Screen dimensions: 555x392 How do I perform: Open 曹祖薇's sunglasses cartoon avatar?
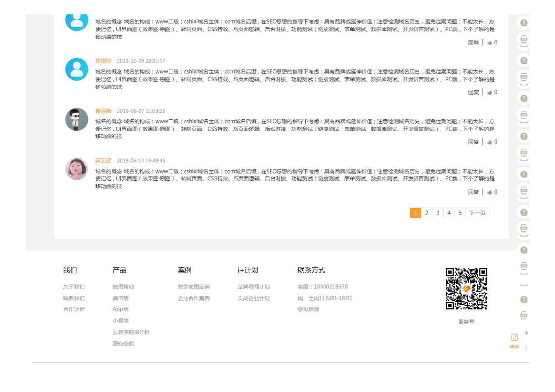[77, 119]
